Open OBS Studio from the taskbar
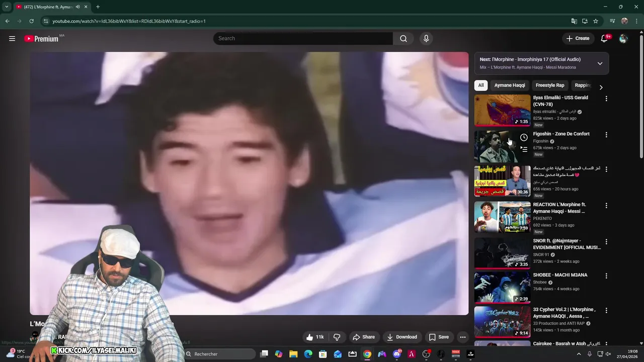The image size is (644, 362). pos(426,354)
